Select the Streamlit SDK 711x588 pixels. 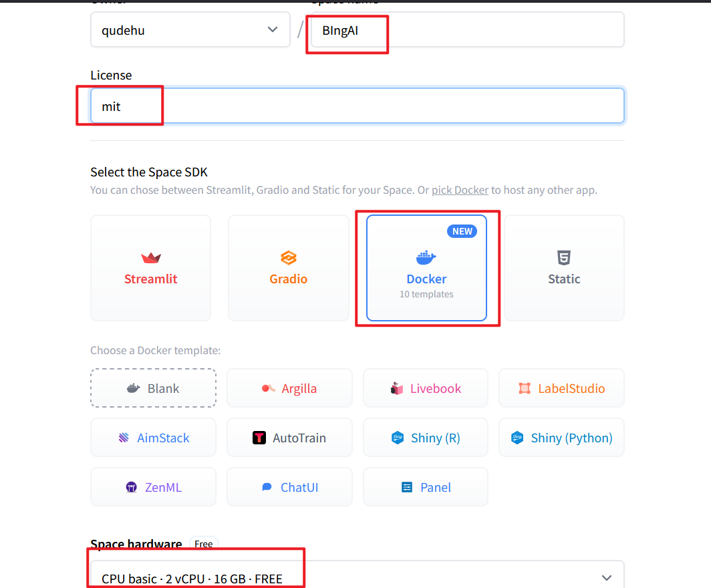pyautogui.click(x=150, y=268)
